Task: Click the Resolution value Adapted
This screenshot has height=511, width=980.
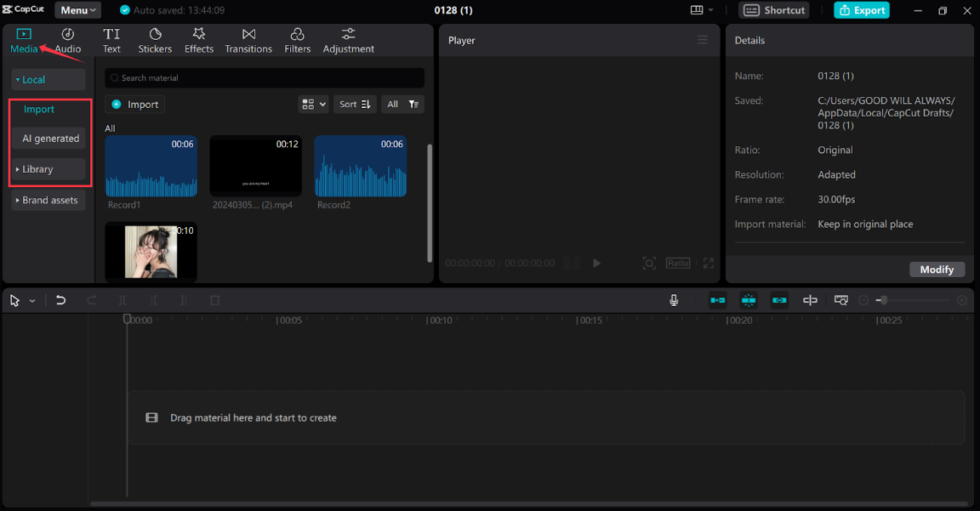Action: [836, 175]
